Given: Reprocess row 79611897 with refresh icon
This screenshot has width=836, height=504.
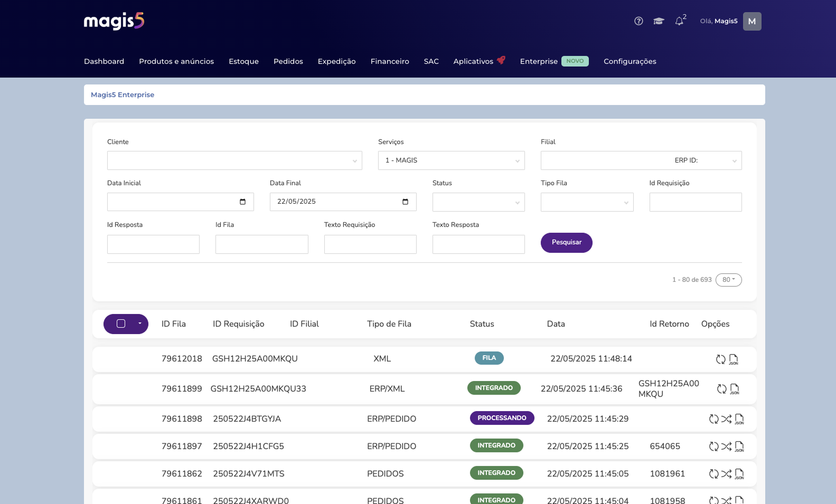Looking at the screenshot, I should (x=714, y=446).
